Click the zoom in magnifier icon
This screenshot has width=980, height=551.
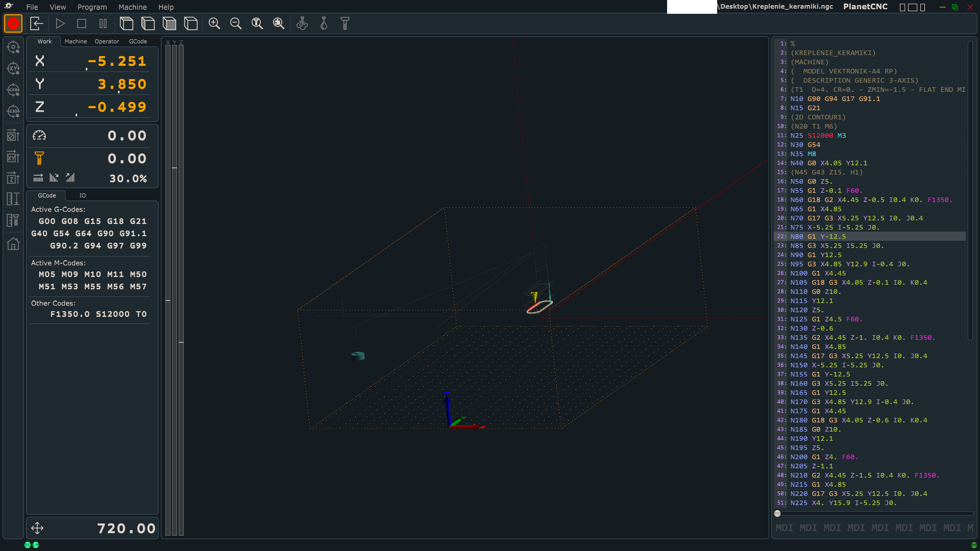tap(214, 23)
